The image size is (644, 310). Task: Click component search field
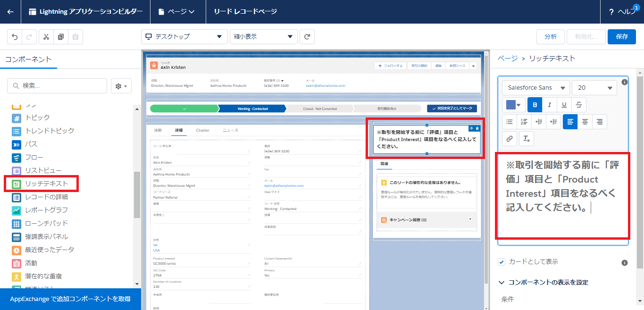pos(57,86)
